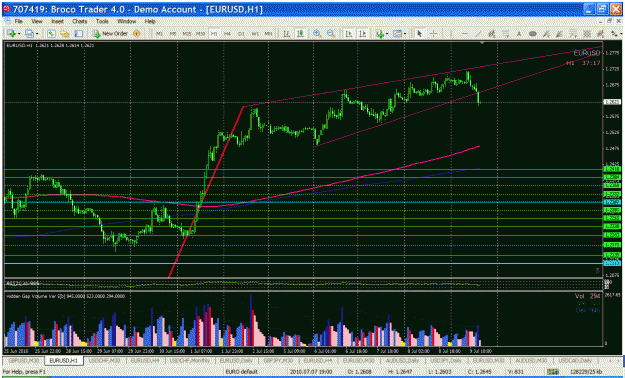Open the Templates toolbar icon

[397, 34]
